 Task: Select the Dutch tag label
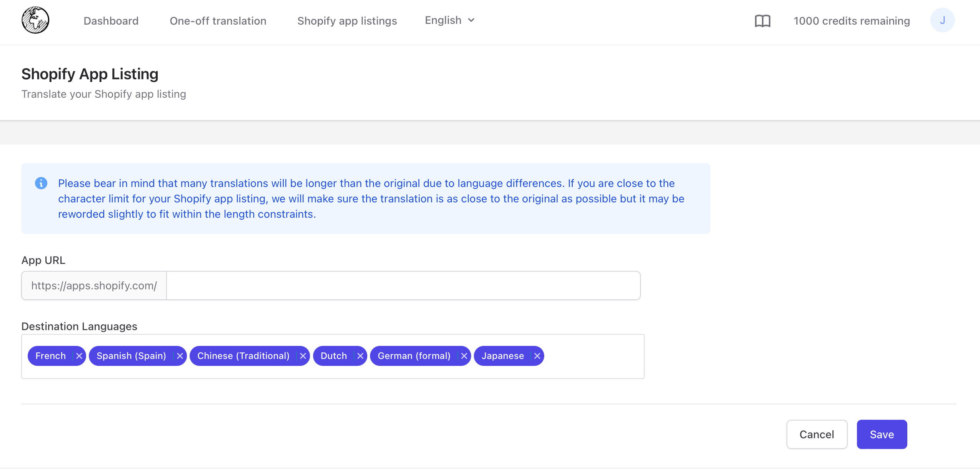334,356
